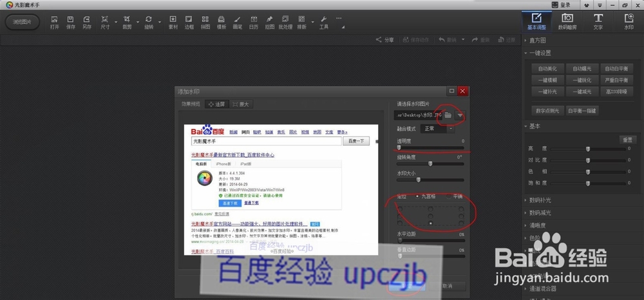Click the three-dots more tools icon
Image resolution: width=644 pixels, height=300 pixels.
[339, 18]
